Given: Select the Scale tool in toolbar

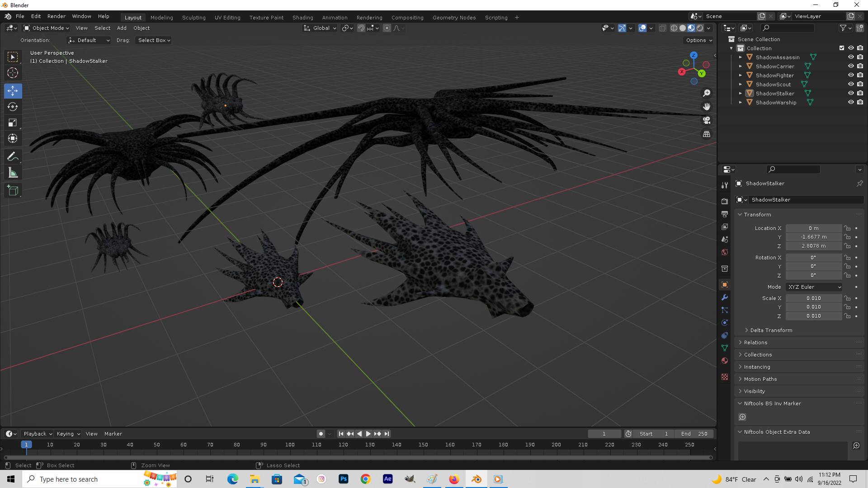Looking at the screenshot, I should coord(13,123).
